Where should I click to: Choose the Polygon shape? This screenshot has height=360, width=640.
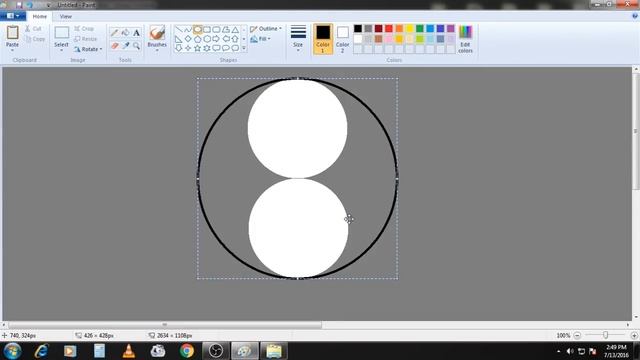[x=226, y=29]
